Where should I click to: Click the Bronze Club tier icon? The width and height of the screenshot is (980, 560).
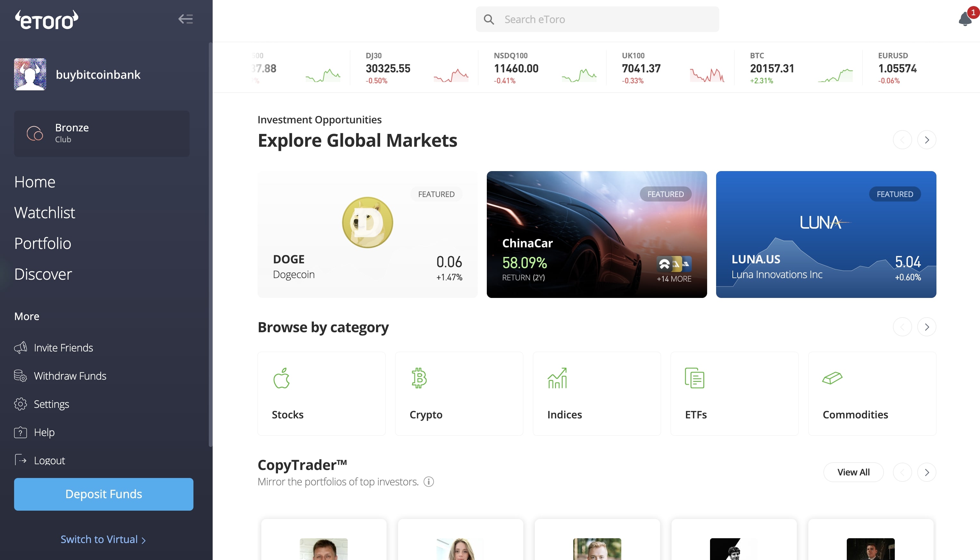(x=35, y=134)
